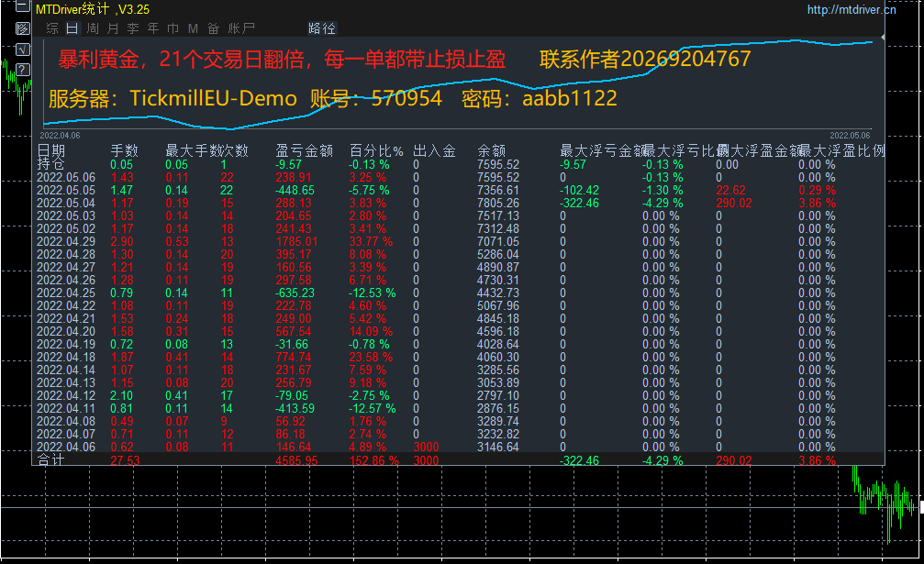924x564 pixels.
Task: Select the 2022.04.29 date row
Action: pos(66,241)
